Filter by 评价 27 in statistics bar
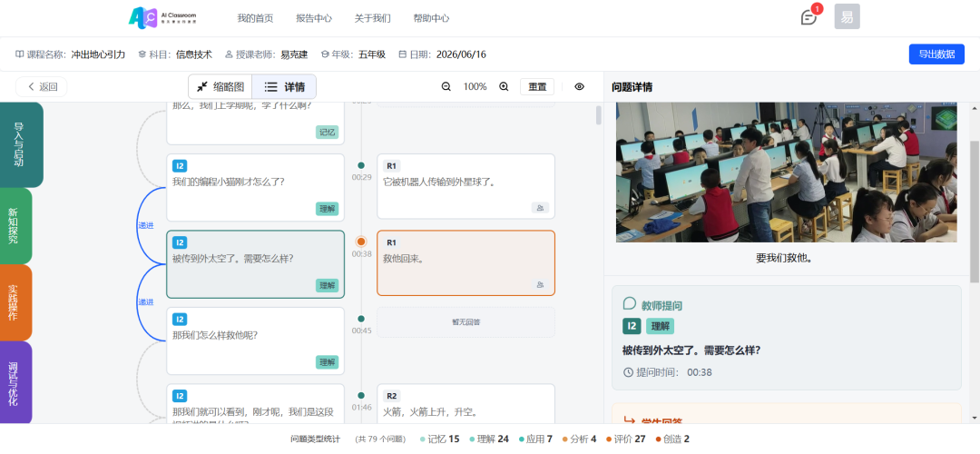The image size is (980, 454). (x=625, y=439)
